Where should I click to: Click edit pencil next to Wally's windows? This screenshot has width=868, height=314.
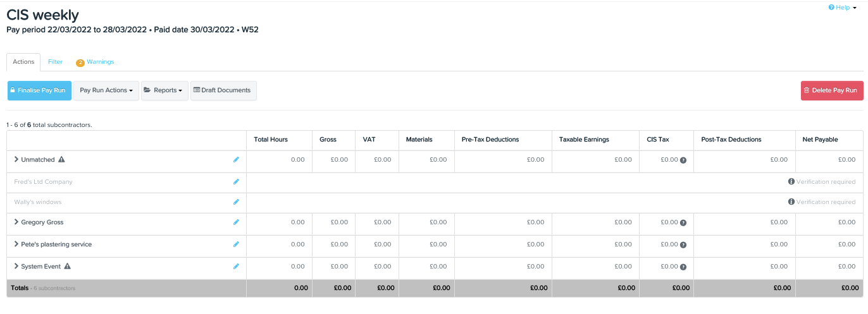point(236,202)
